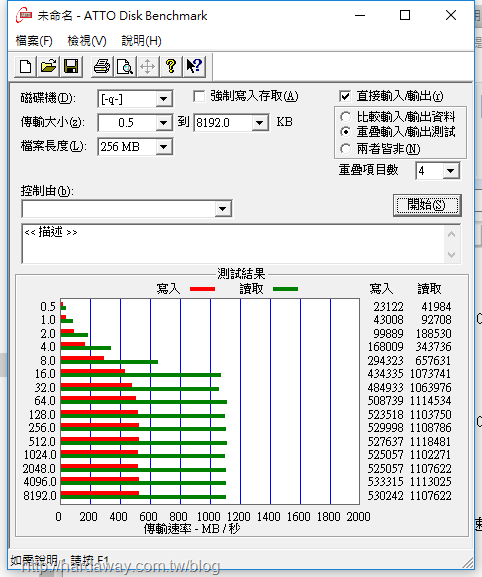Click the red 寫入 legend swatch
The width and height of the screenshot is (482, 577).
pyautogui.click(x=202, y=289)
